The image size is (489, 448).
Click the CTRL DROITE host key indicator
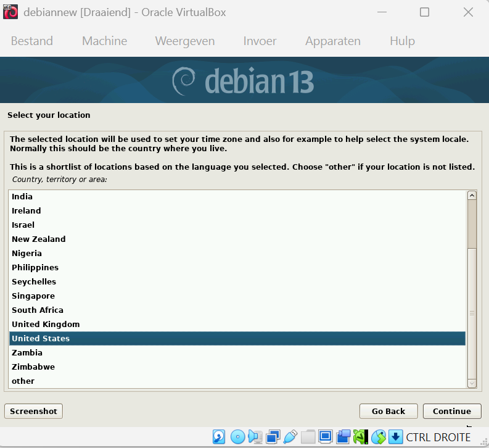(x=438, y=438)
